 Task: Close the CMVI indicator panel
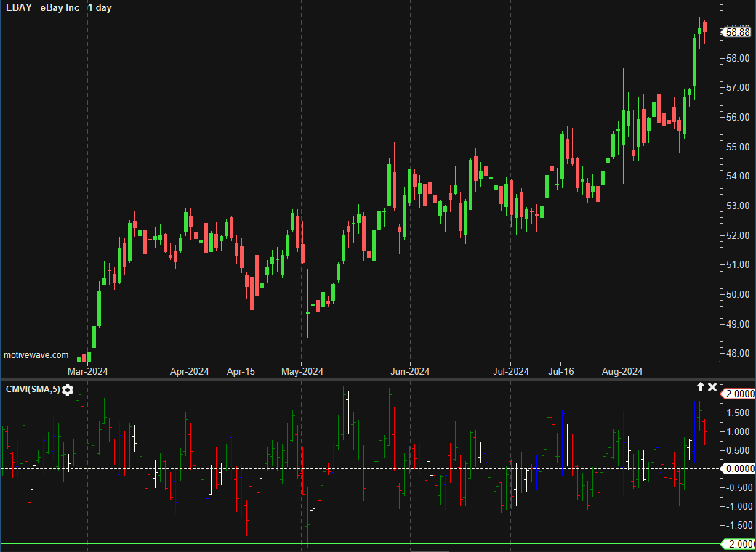coord(712,387)
